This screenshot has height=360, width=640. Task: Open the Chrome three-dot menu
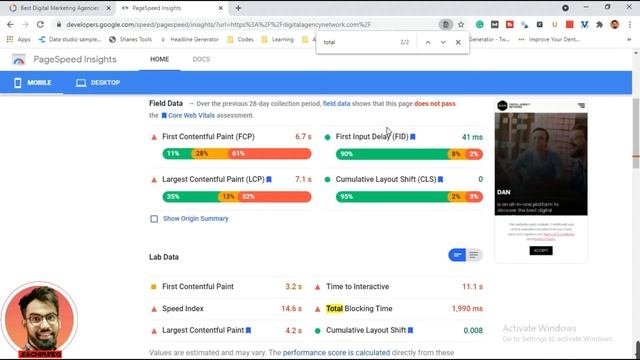pos(630,24)
